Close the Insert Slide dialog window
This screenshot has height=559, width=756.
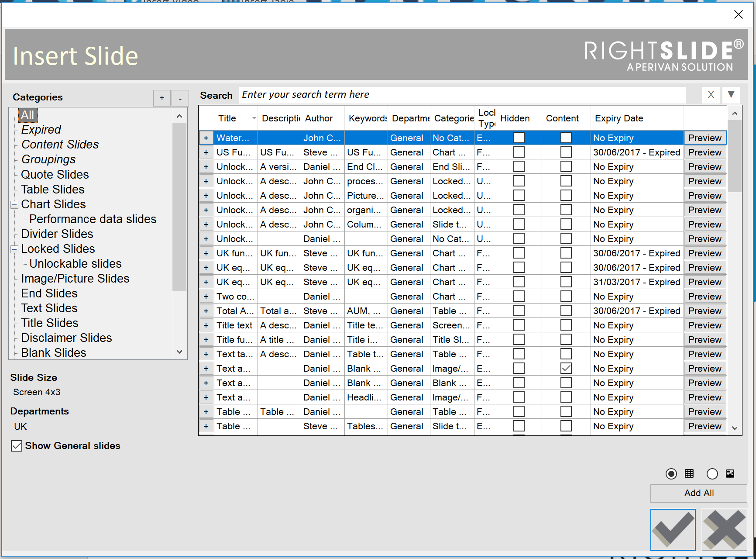point(738,14)
